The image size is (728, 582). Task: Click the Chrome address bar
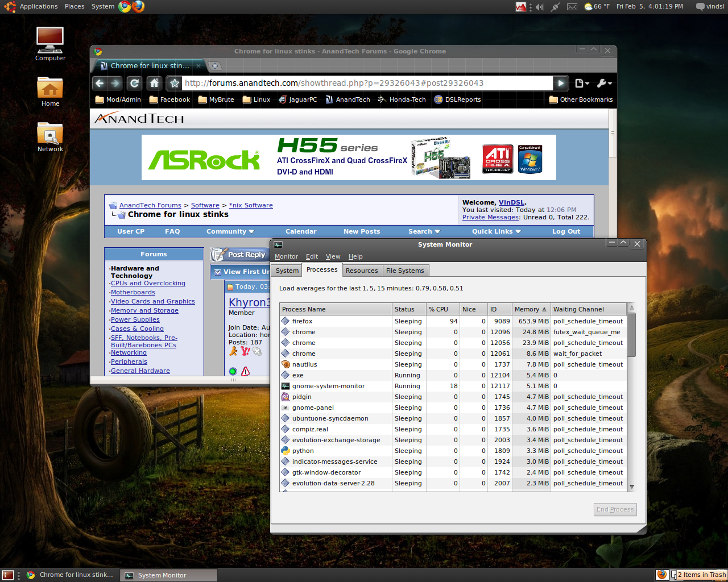tap(367, 83)
